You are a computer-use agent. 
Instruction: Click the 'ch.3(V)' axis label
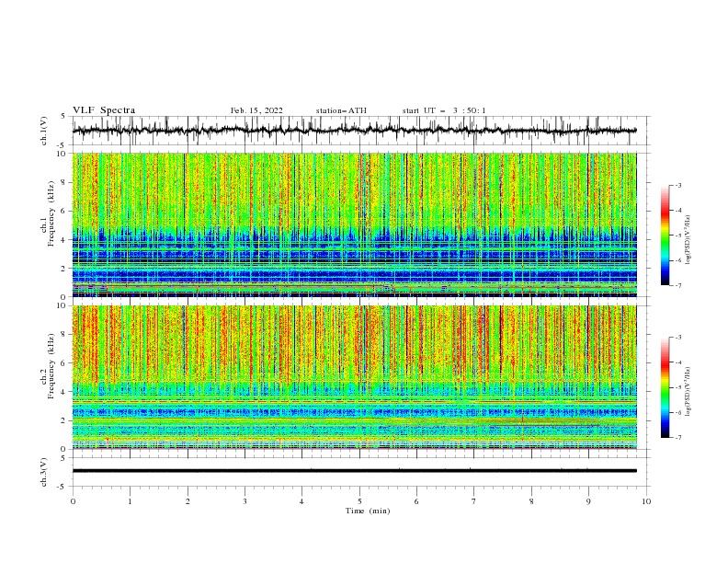pyautogui.click(x=44, y=472)
